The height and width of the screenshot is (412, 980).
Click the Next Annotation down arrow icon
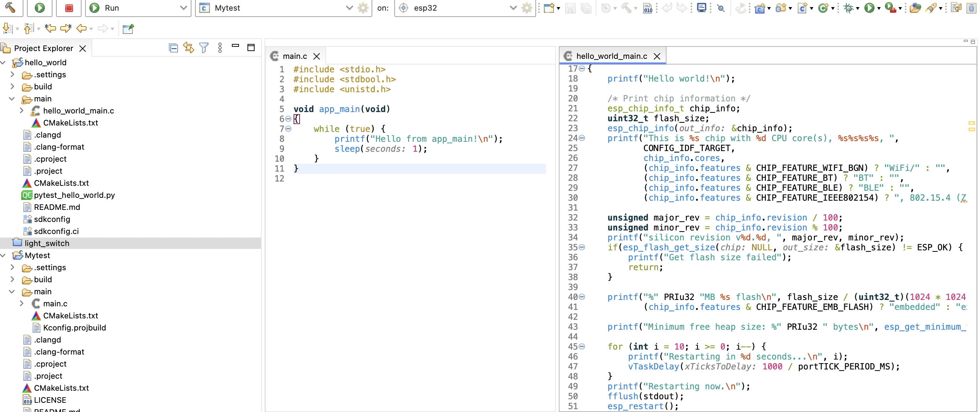pos(7,28)
